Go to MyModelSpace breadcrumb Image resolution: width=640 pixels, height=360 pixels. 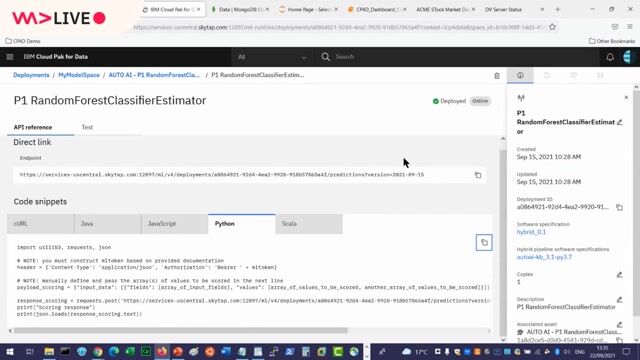tap(79, 75)
